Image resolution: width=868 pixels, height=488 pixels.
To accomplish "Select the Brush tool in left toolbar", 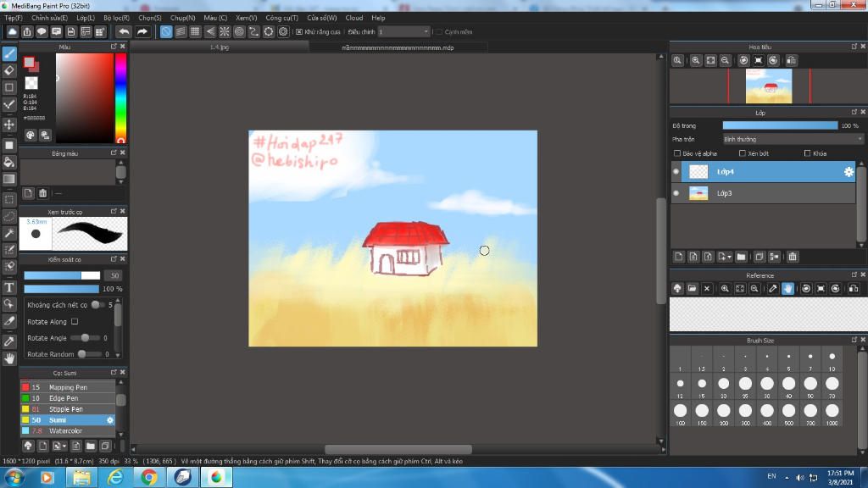I will pos(8,53).
